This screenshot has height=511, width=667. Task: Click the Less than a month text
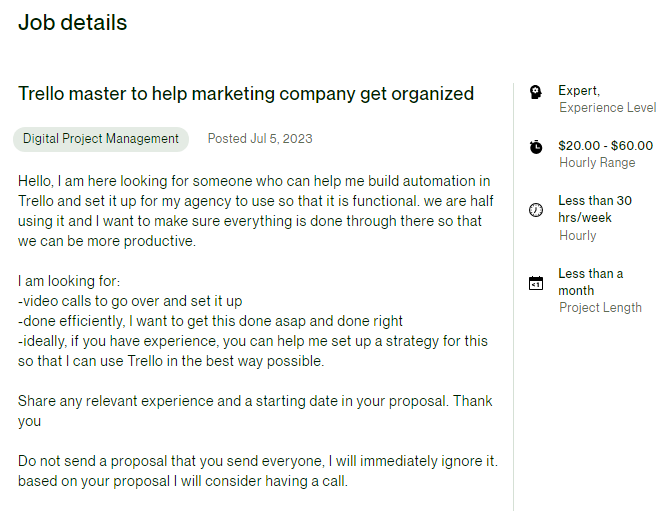coord(591,282)
